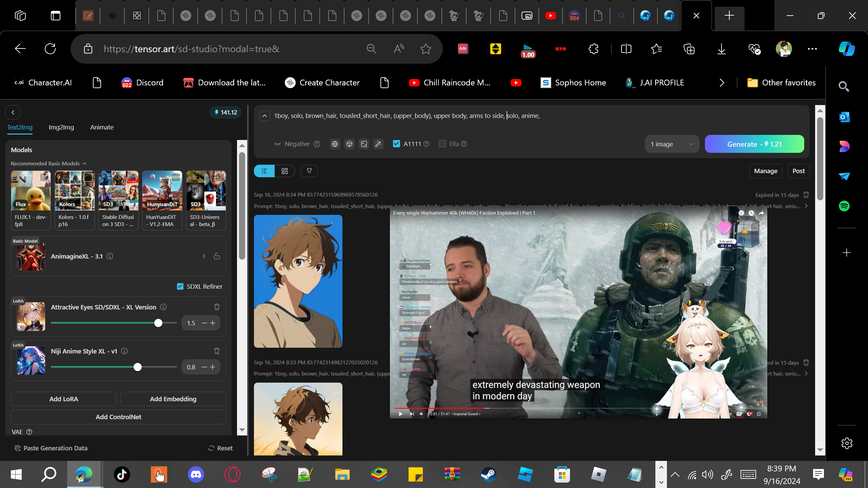Click the Add Embedding button
Screen dimensions: 868x488
(173, 399)
